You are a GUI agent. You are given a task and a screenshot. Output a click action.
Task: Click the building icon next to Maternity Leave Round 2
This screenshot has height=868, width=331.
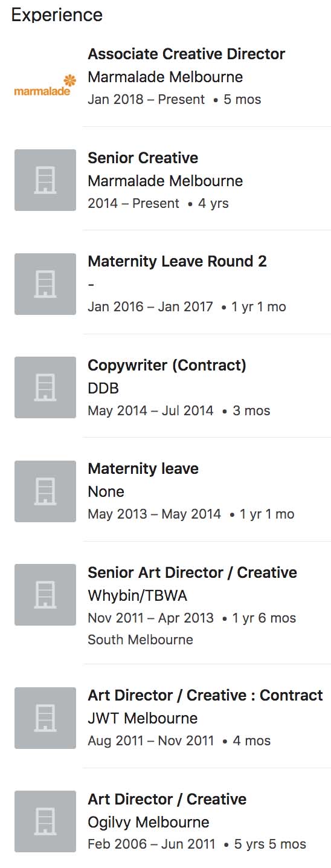point(45,284)
